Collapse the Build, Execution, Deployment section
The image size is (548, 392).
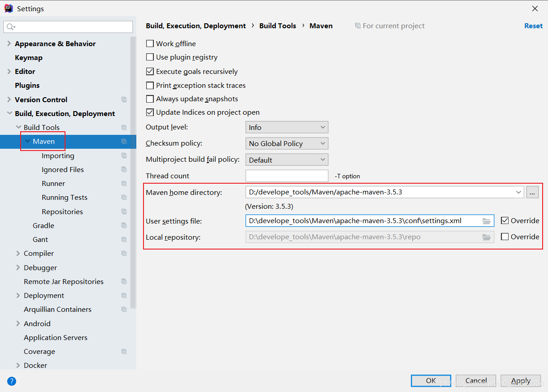pos(9,113)
